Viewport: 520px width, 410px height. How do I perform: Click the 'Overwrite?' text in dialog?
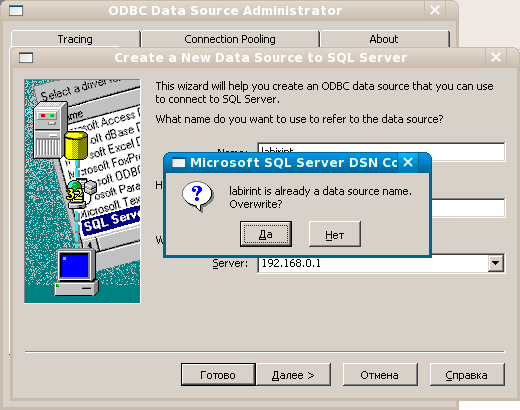(256, 204)
